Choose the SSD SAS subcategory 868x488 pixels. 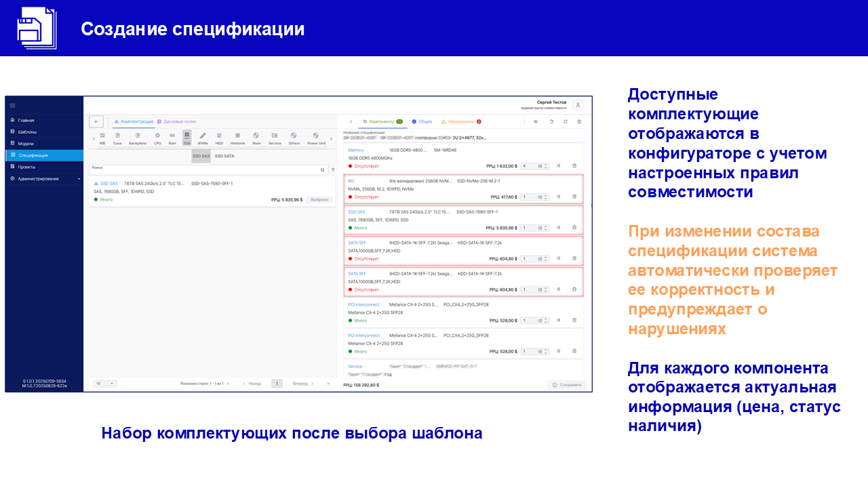pos(201,156)
